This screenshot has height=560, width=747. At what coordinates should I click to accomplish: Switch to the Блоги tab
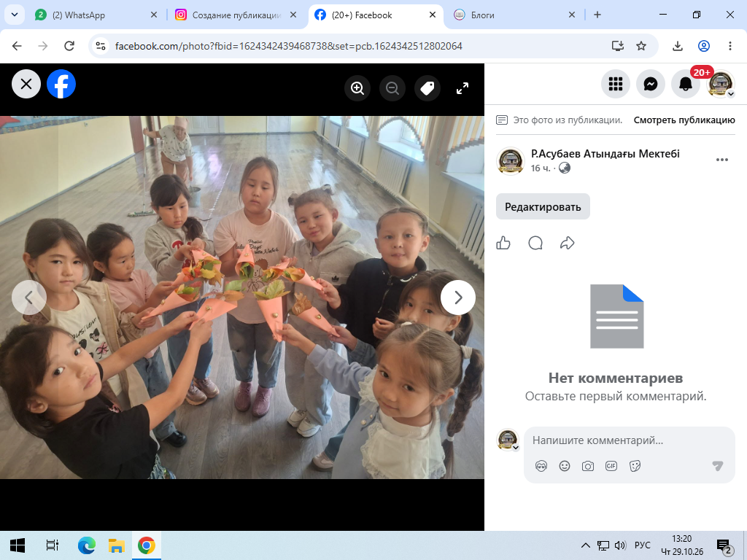pyautogui.click(x=514, y=15)
